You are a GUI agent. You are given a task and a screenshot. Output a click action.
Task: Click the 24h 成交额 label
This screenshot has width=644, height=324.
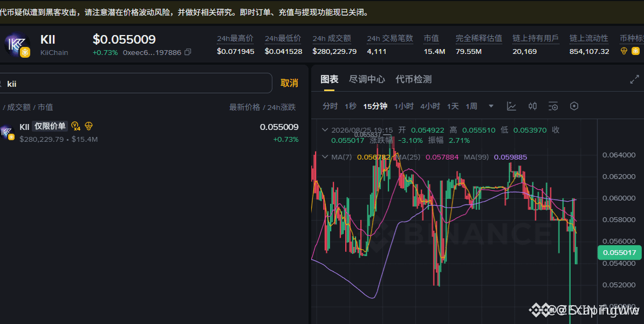tap(332, 38)
